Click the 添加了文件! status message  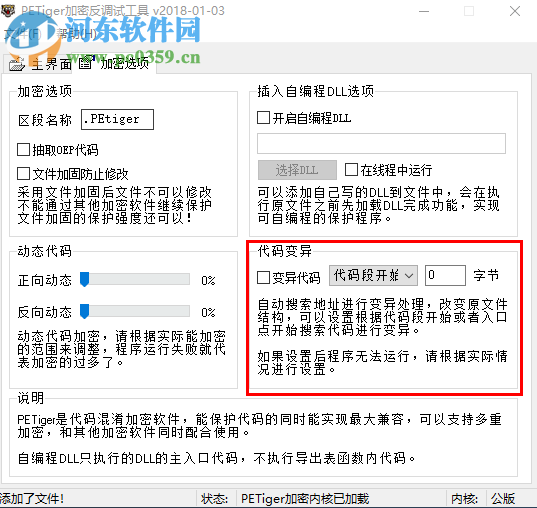tap(32, 499)
